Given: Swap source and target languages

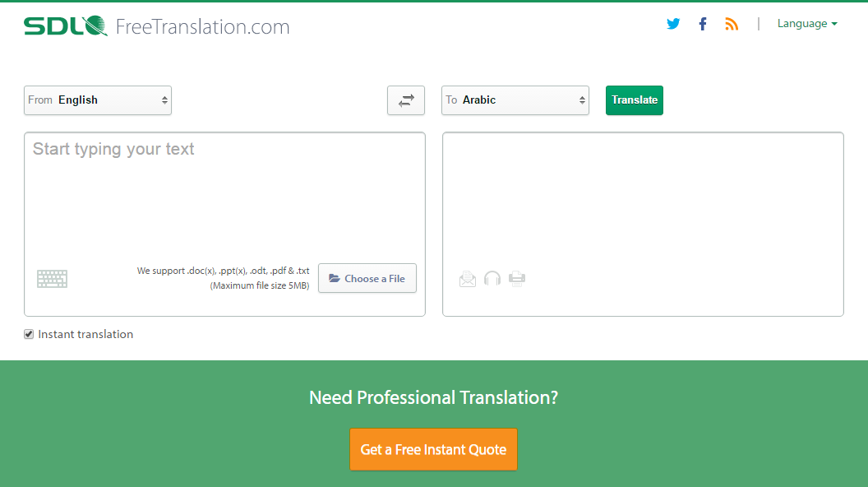Looking at the screenshot, I should coord(406,100).
